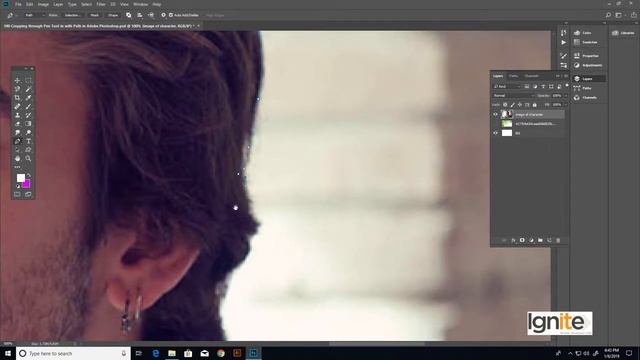Toggle lock image pixels
640x360 pixels.
(513, 105)
